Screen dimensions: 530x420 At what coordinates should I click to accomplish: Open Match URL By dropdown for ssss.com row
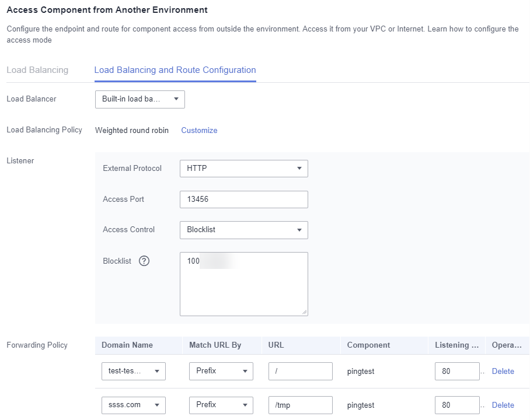pos(221,405)
